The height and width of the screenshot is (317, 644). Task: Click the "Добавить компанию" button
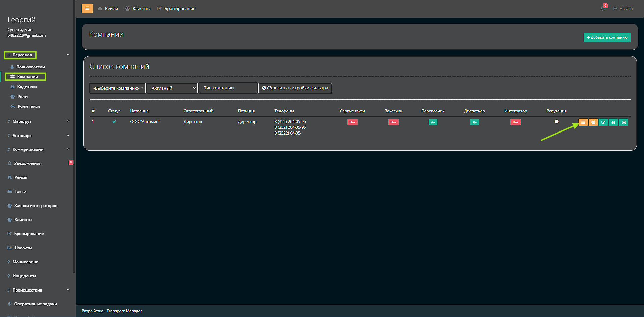[x=607, y=37]
